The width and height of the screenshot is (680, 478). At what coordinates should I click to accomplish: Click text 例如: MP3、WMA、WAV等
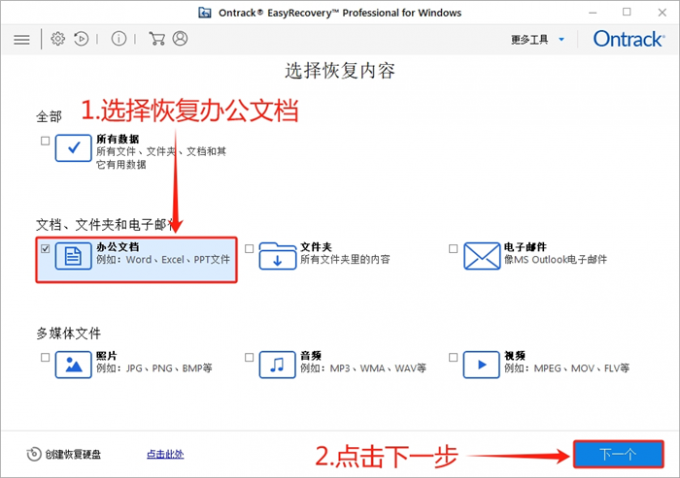(x=363, y=368)
